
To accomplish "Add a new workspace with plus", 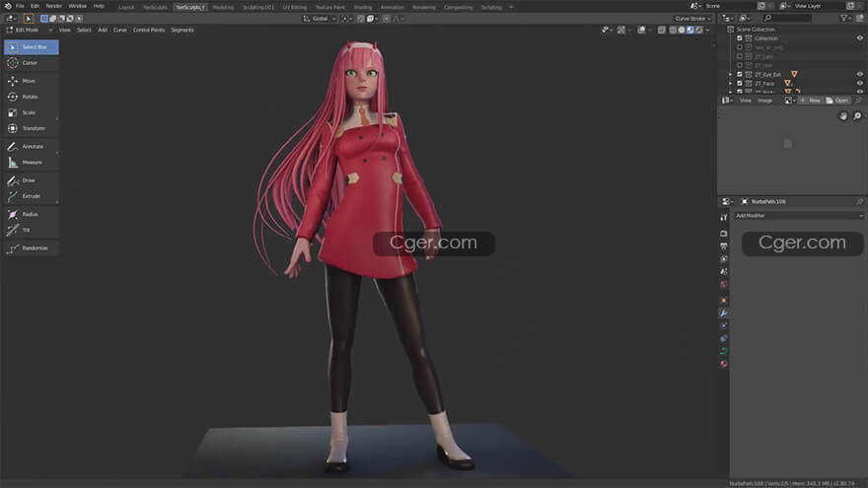I will tap(510, 7).
